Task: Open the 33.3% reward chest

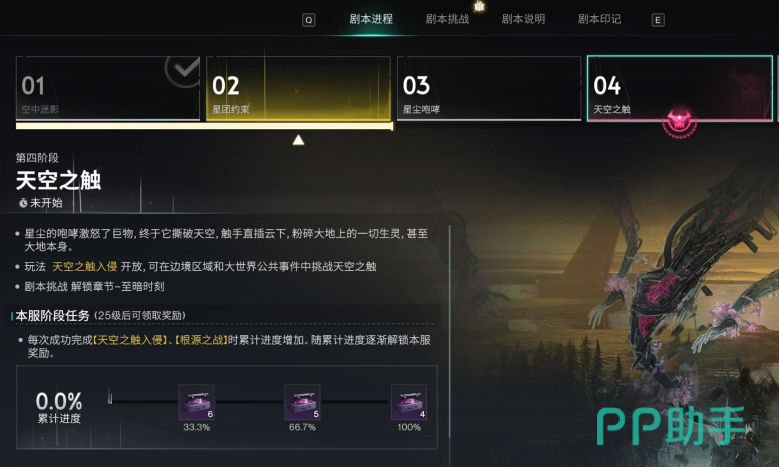Action: [x=197, y=402]
